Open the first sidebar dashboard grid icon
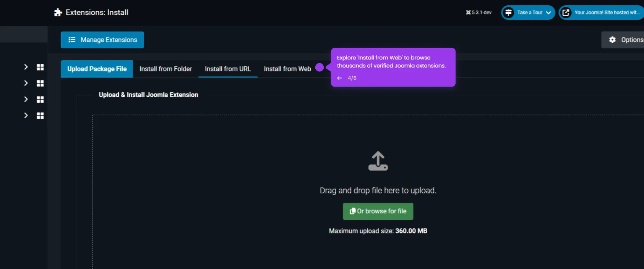The height and width of the screenshot is (269, 644). click(40, 67)
